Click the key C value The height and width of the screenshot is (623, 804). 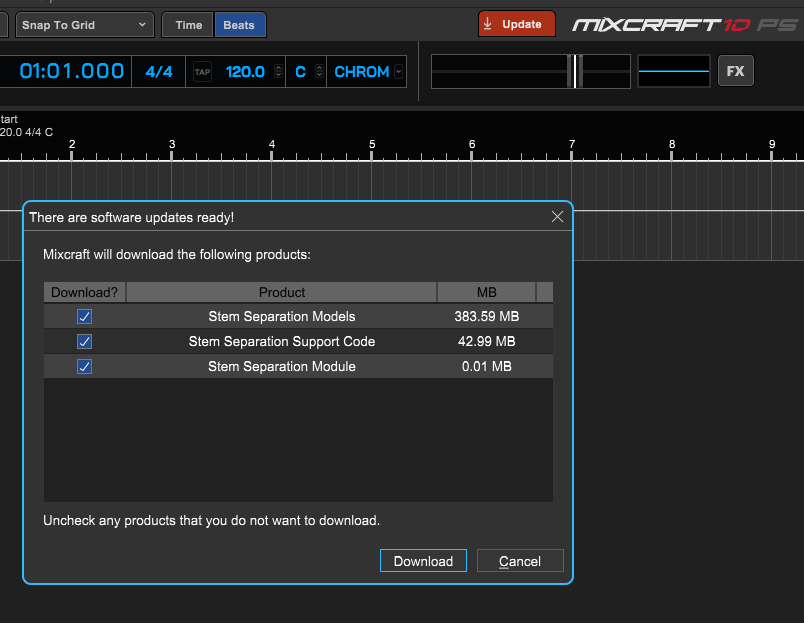pos(300,72)
